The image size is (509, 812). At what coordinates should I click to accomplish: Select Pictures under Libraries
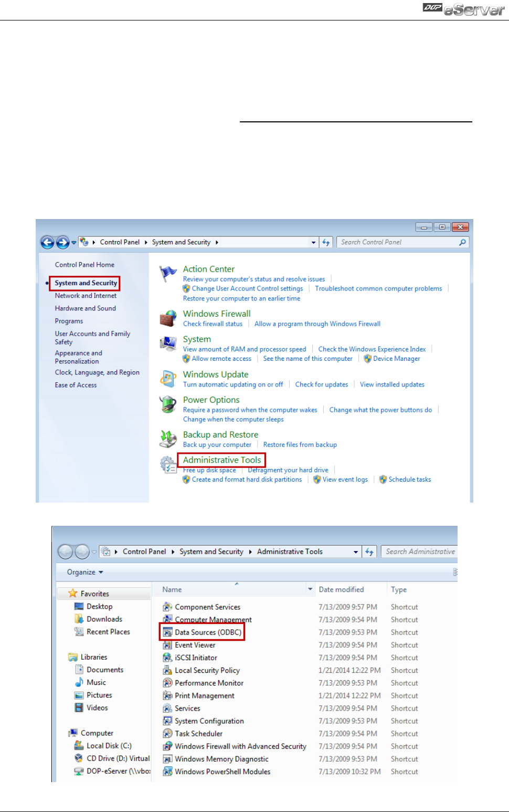pos(99,695)
